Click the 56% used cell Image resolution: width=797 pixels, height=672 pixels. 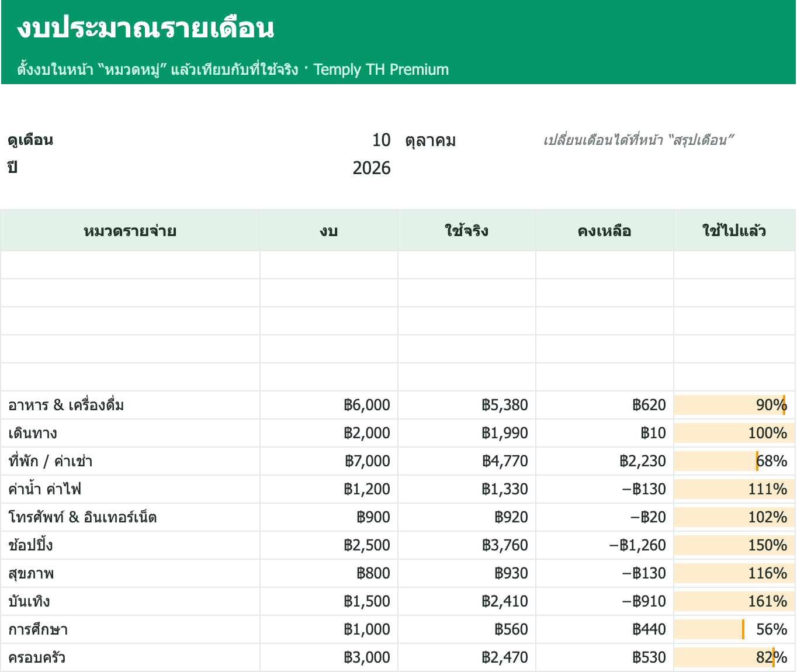pyautogui.click(x=734, y=629)
